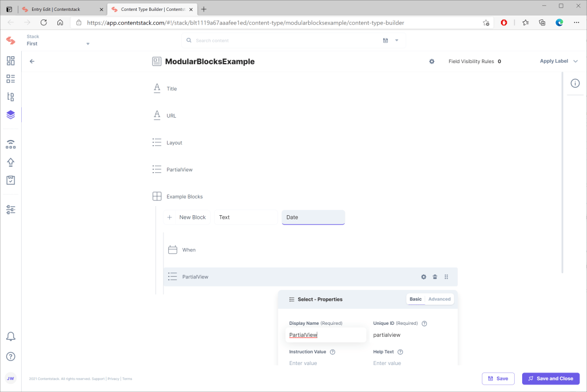Switch to the Advanced properties tab

439,299
